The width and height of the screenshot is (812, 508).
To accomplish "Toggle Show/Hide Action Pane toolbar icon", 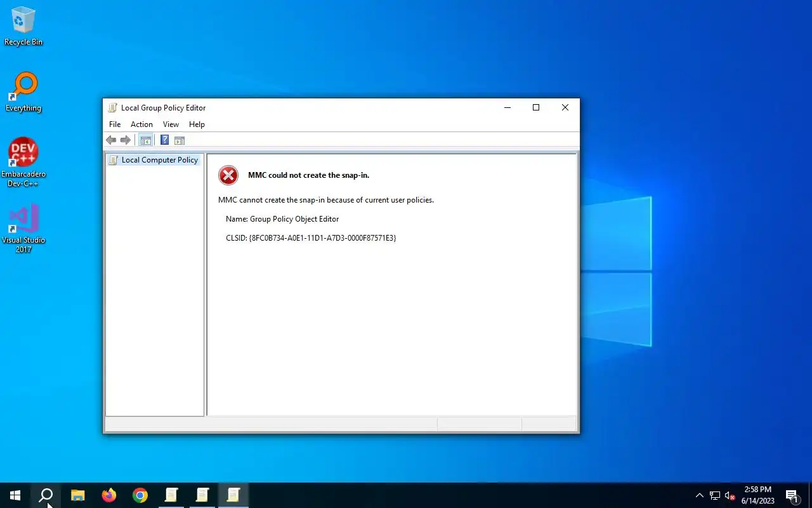I will click(x=180, y=140).
